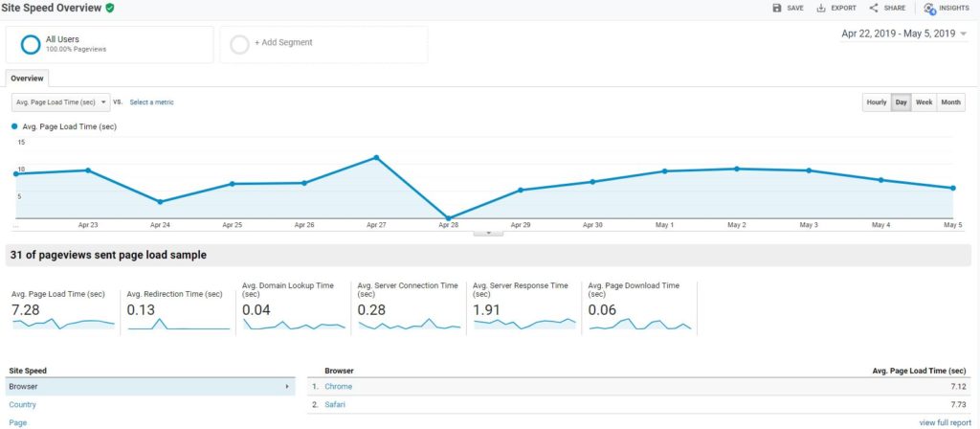Click the All Users segment circle
The height and width of the screenshot is (429, 980).
(31, 44)
